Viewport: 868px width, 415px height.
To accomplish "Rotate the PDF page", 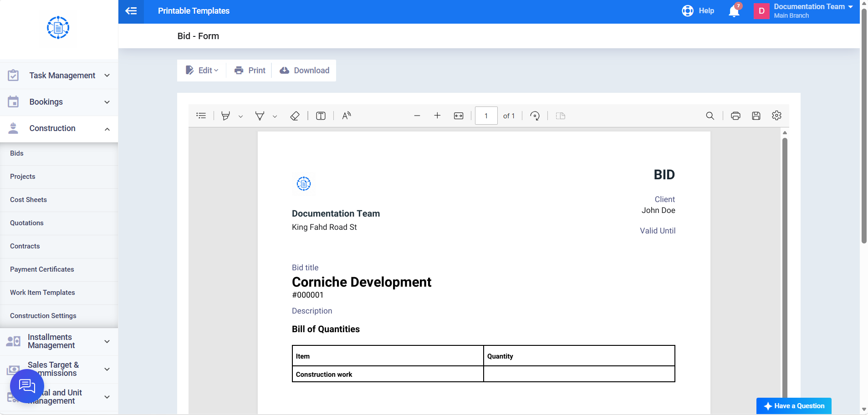I will point(535,116).
